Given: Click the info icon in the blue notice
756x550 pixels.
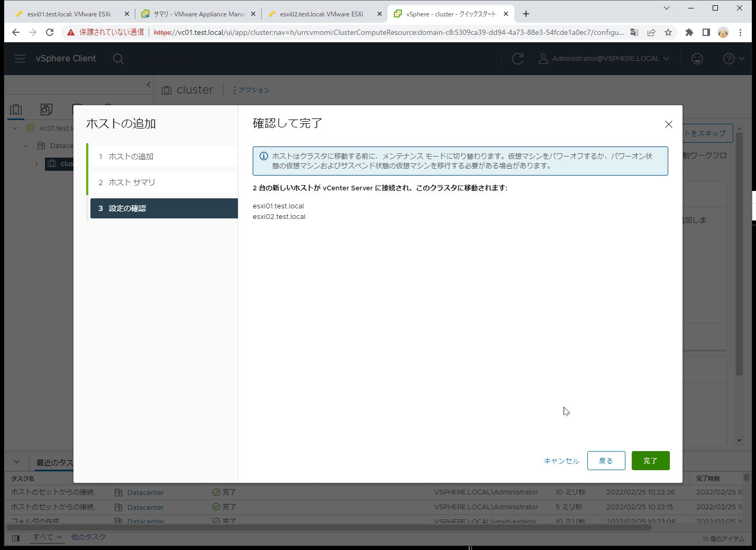Looking at the screenshot, I should tap(263, 156).
